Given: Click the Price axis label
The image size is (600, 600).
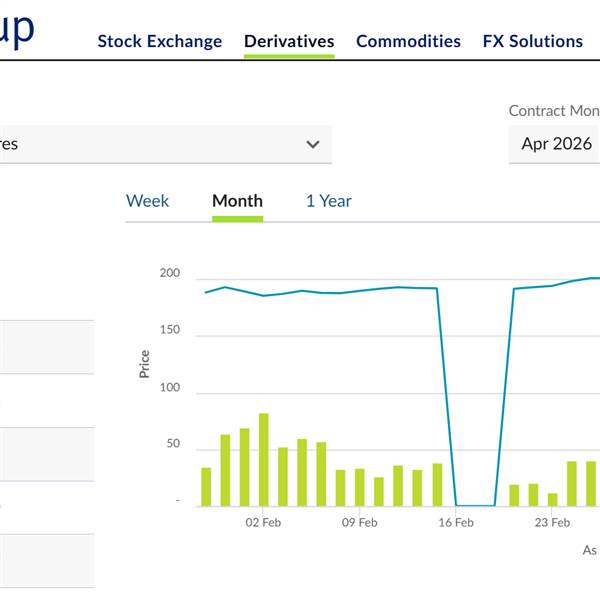Looking at the screenshot, I should [x=145, y=363].
